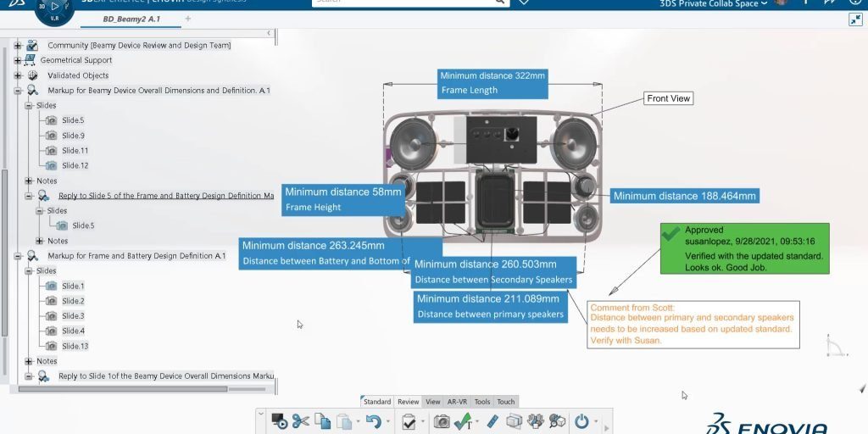Expand toolbar options chevron at left of action bar
This screenshot has width=868, height=434.
click(x=261, y=413)
